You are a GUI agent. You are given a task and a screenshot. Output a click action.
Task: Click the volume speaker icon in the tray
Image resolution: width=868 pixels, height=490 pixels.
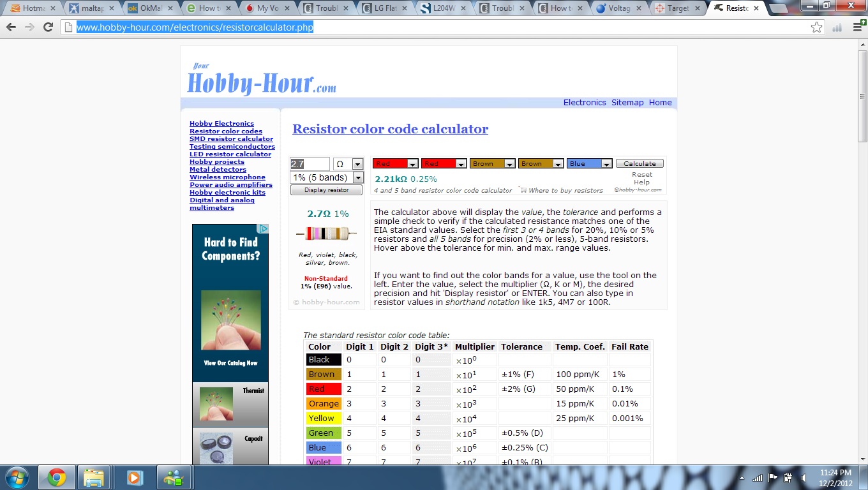tap(804, 477)
